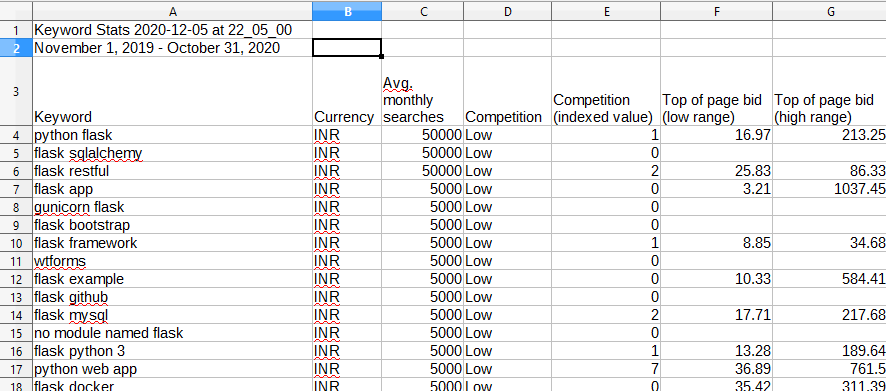
Task: Select column C header
Action: [x=423, y=11]
